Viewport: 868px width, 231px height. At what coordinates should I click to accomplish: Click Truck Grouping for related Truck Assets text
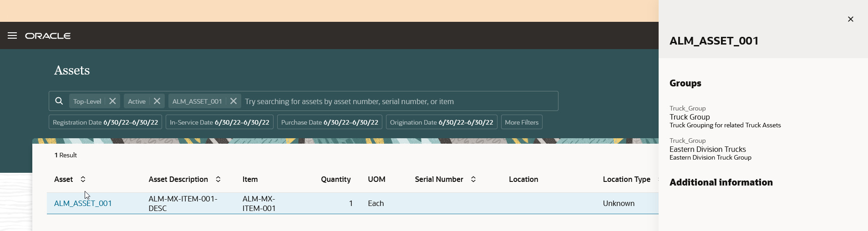(x=725, y=125)
